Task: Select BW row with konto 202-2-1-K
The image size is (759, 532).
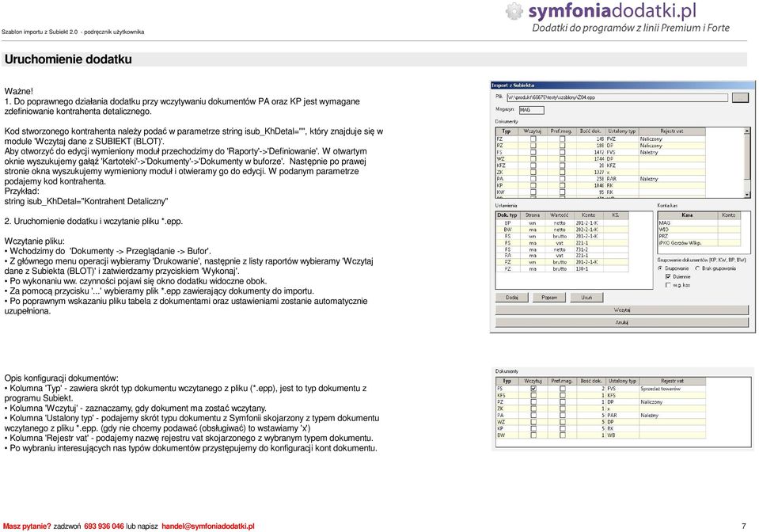Action: 563,230
